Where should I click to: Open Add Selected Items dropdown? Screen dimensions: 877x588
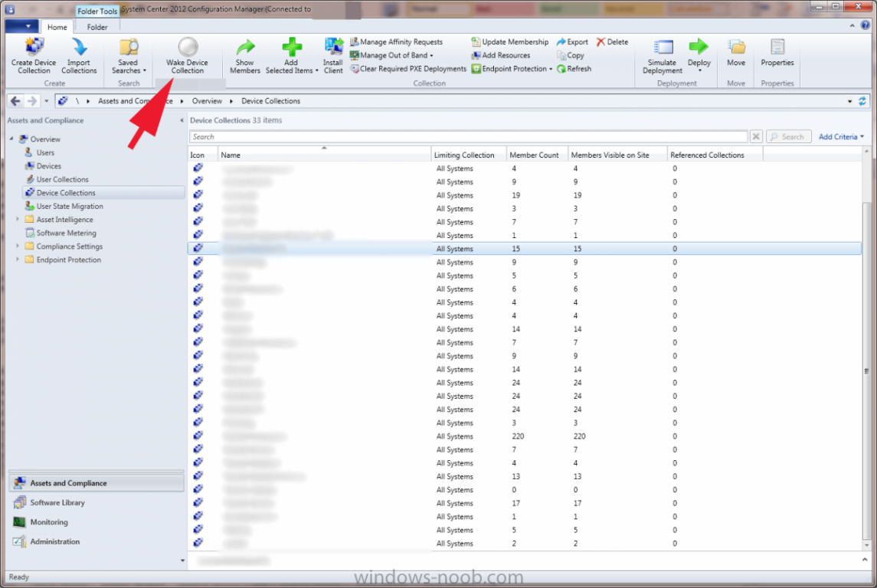click(291, 55)
